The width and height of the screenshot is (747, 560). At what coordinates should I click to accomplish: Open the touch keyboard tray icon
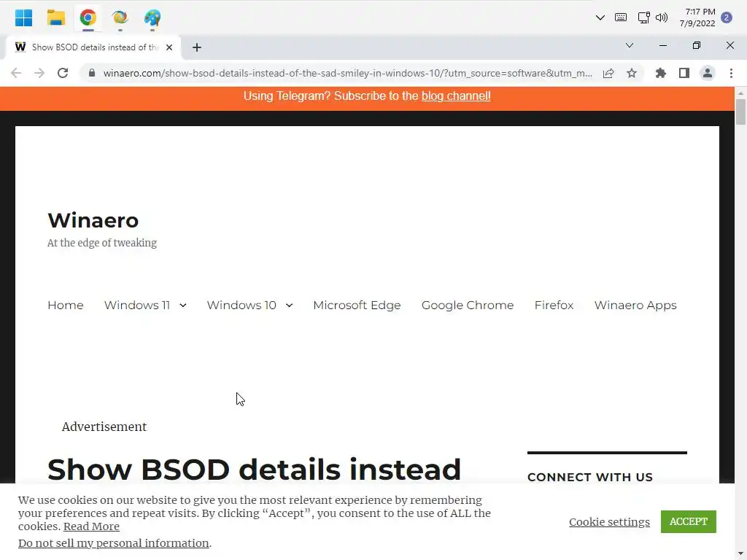tap(621, 17)
